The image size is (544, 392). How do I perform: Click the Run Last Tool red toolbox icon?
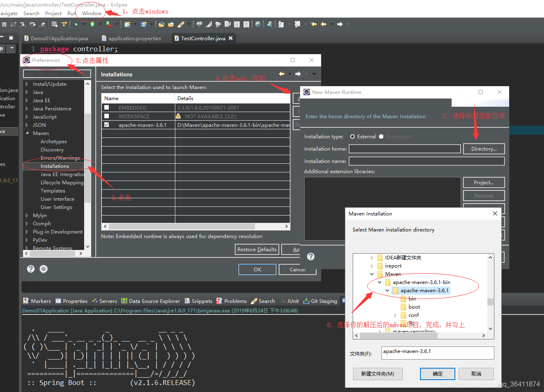[x=109, y=24]
